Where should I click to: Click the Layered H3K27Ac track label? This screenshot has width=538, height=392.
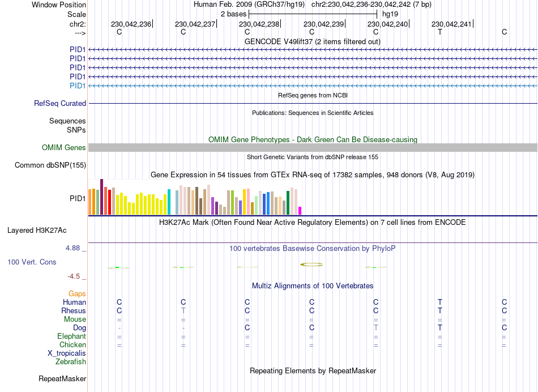point(37,231)
